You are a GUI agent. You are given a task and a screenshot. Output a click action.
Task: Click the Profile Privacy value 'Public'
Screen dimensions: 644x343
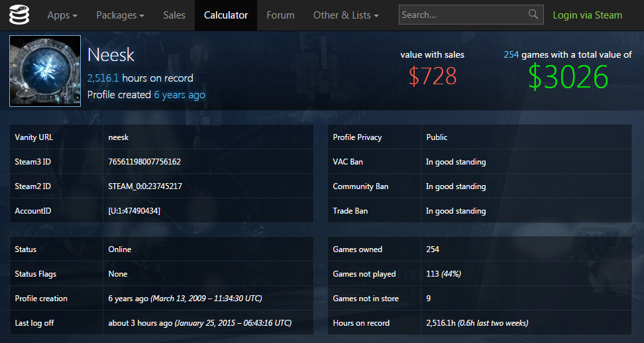coord(437,137)
